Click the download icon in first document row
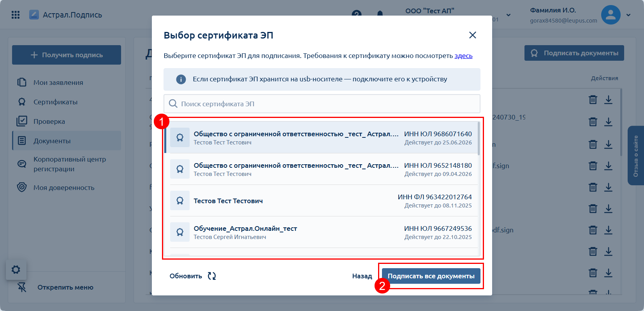Viewport: 644px width, 311px height. click(x=608, y=100)
